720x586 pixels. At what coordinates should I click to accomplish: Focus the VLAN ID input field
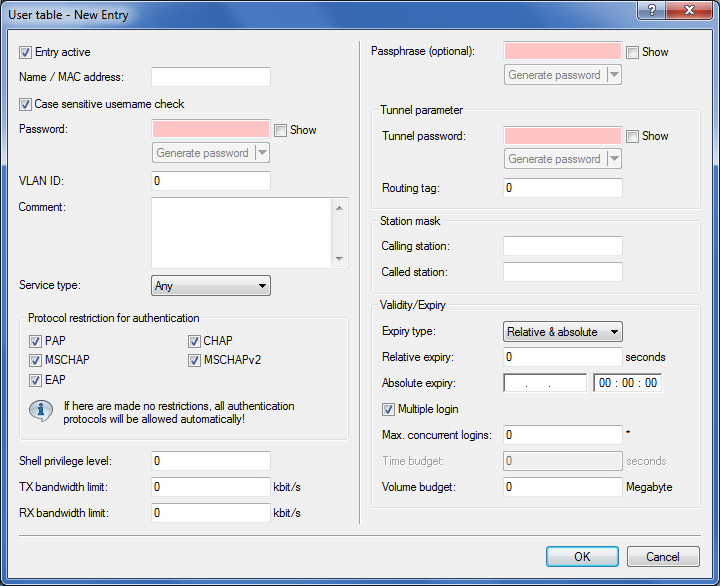click(x=211, y=181)
